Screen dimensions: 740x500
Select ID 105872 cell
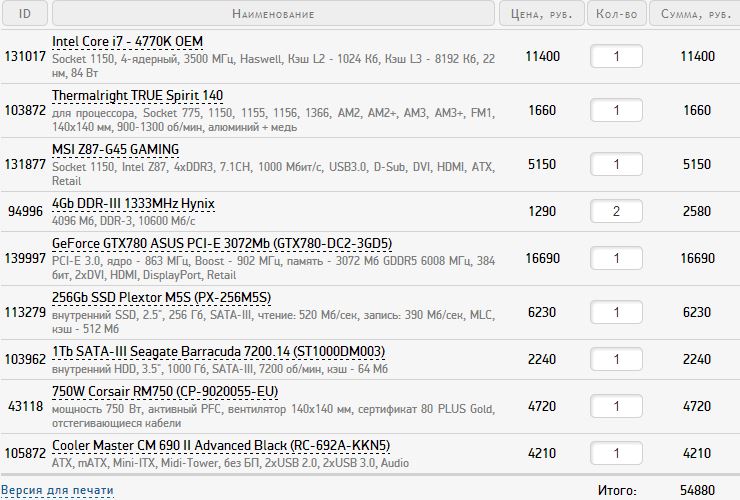25,453
